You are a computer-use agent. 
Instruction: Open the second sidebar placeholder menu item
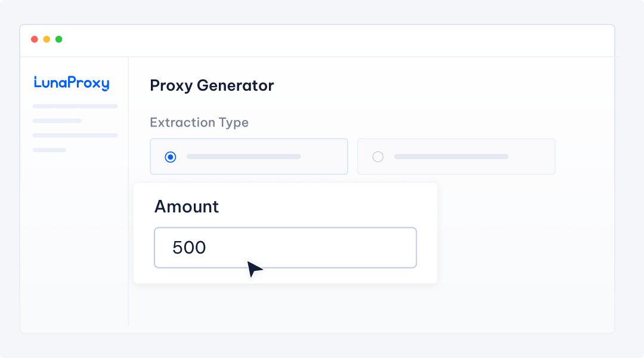click(x=57, y=121)
